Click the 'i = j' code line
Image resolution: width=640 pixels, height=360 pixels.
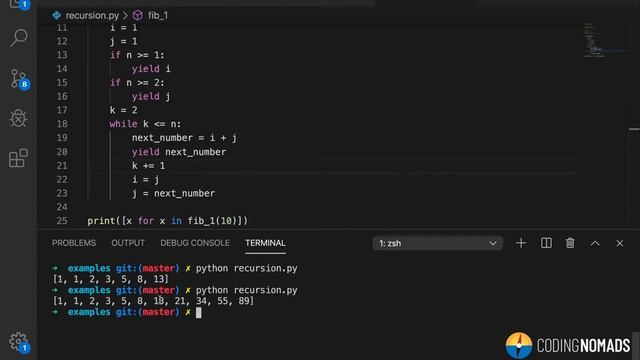(145, 180)
